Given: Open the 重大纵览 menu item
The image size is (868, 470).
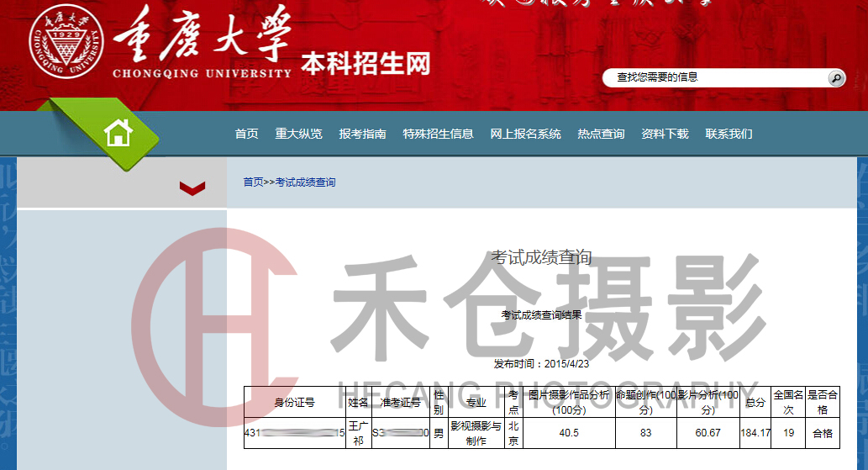Looking at the screenshot, I should [298, 134].
